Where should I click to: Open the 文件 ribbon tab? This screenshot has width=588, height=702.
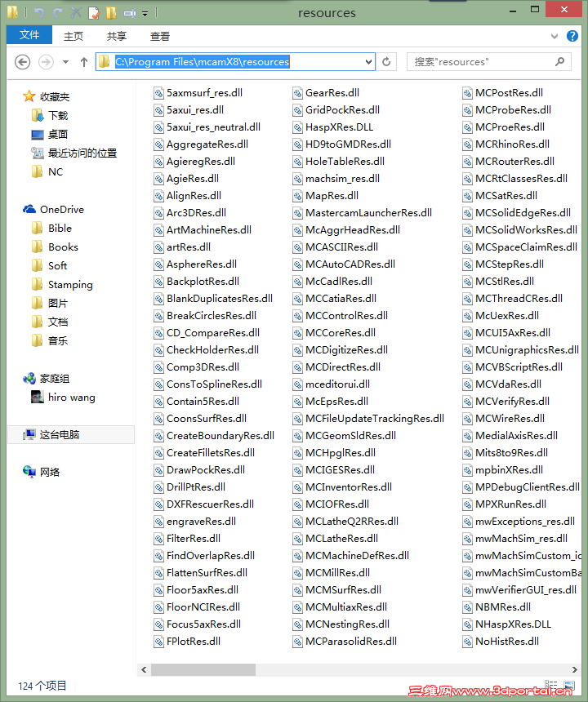coord(29,34)
